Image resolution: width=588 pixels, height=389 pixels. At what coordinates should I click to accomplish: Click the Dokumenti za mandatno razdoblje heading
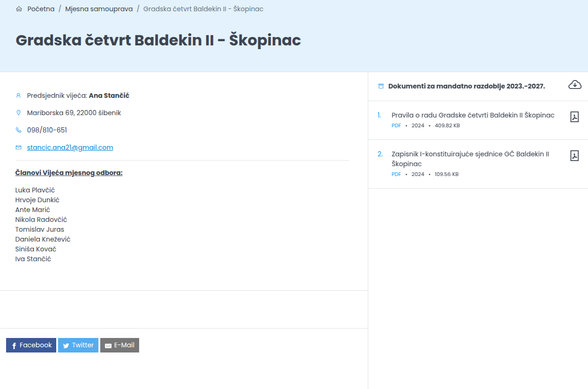tap(467, 86)
